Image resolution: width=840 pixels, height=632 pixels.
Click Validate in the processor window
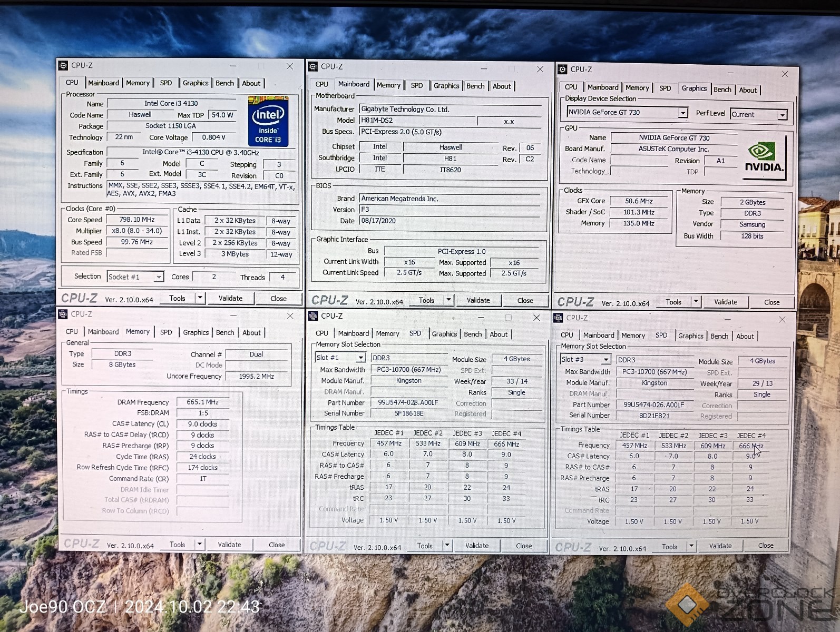click(231, 298)
